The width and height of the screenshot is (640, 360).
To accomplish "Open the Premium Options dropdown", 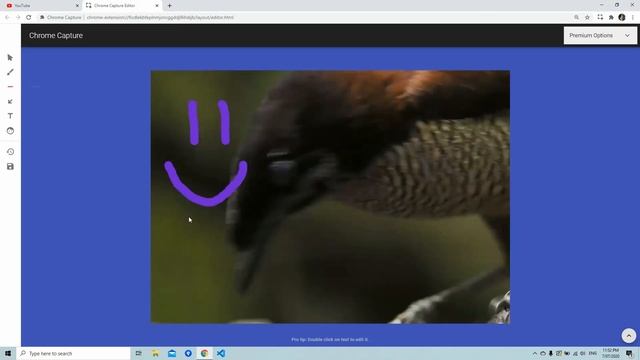I will click(600, 36).
